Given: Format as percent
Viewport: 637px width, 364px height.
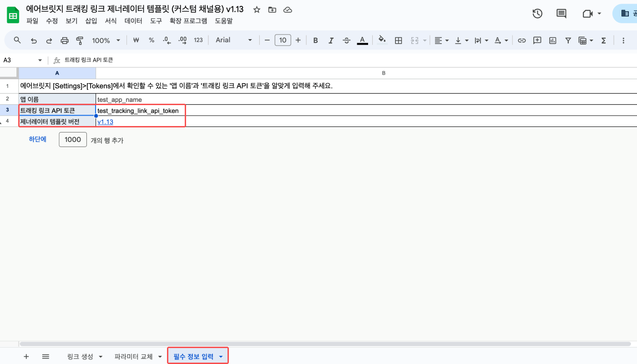Looking at the screenshot, I should (x=152, y=40).
